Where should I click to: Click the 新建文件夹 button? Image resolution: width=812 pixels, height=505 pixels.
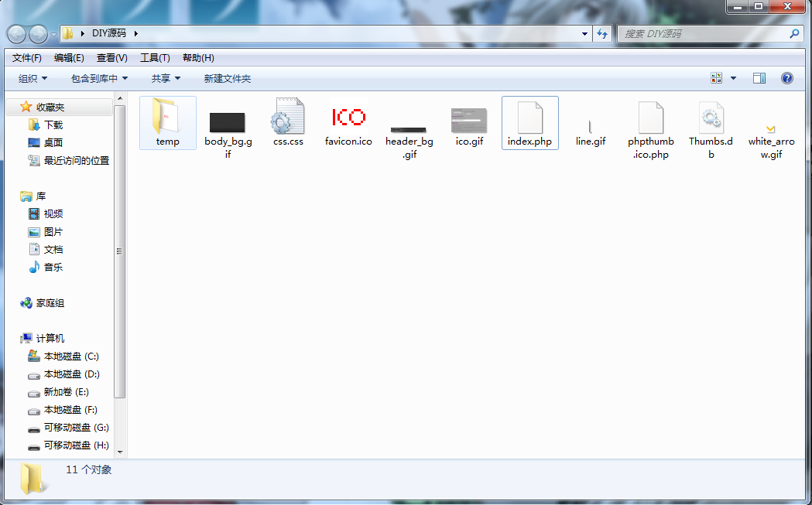[228, 79]
